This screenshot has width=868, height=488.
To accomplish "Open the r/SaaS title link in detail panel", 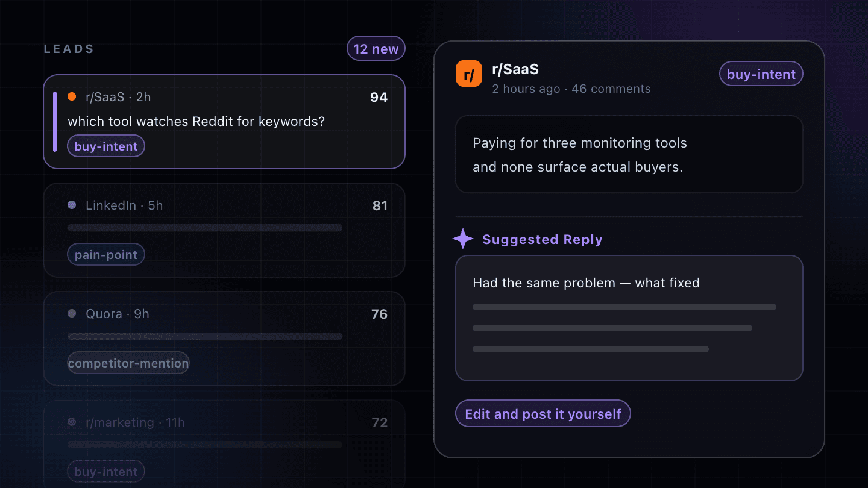I will (515, 69).
